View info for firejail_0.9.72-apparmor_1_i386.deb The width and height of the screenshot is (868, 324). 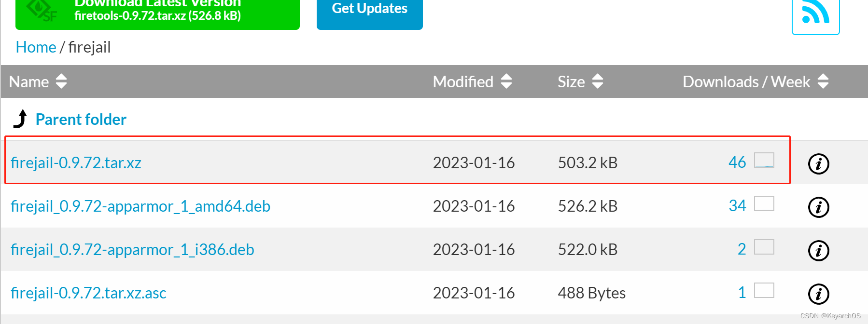point(818,250)
